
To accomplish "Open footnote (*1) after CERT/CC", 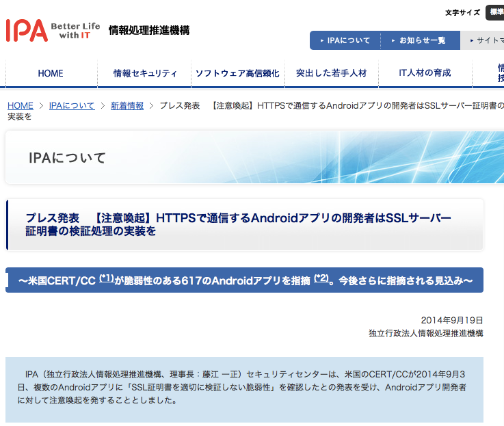I will 107,278.
